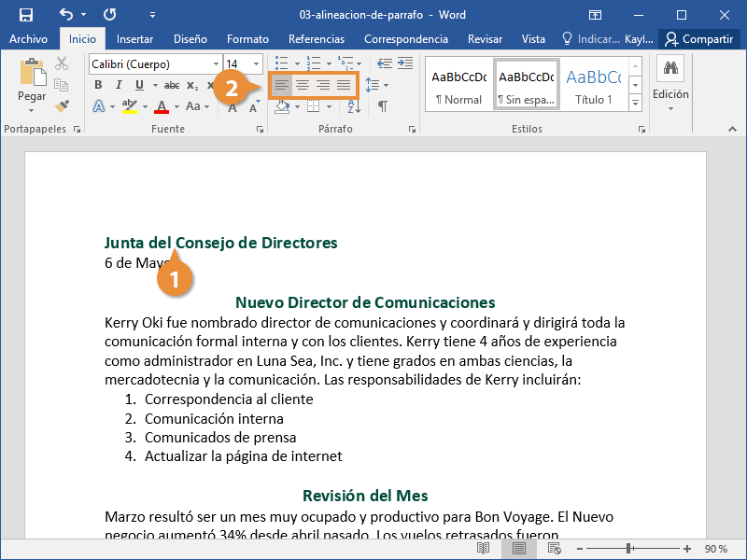Toggle Italic formatting
This screenshot has width=747, height=560.
coord(119,85)
